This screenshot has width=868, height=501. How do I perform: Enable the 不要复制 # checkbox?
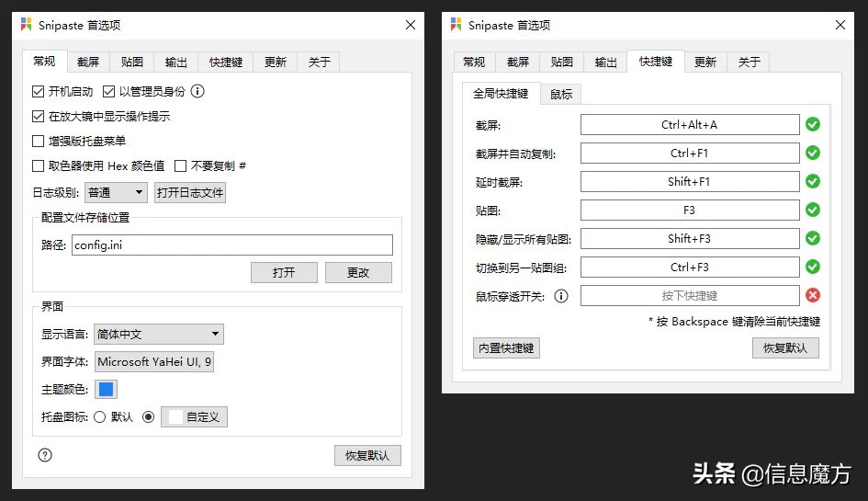(x=180, y=165)
